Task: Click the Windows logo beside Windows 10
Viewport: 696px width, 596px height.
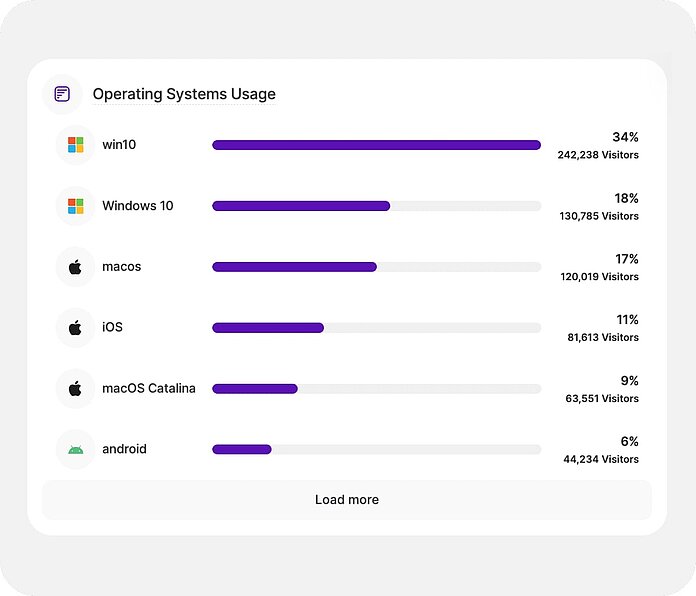Action: click(x=76, y=206)
